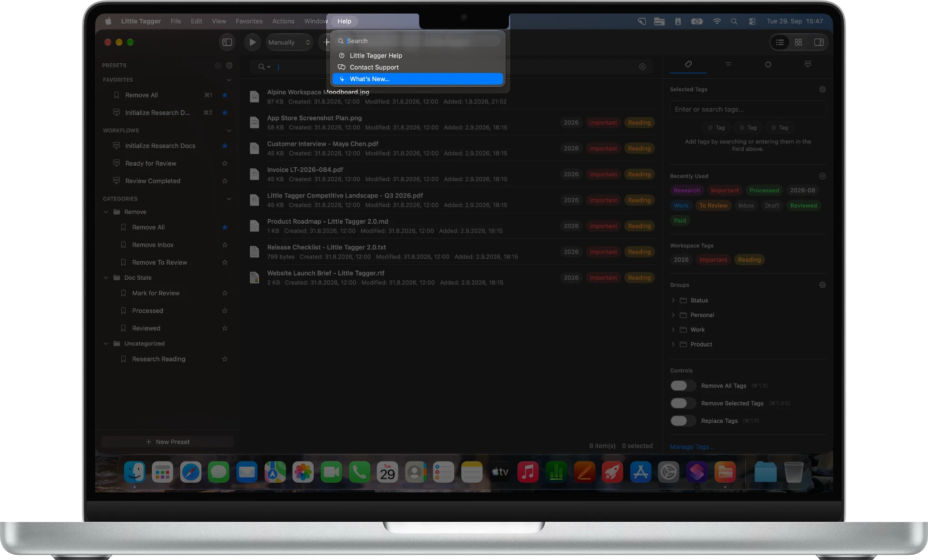Collapse the Remove category folder

click(106, 212)
